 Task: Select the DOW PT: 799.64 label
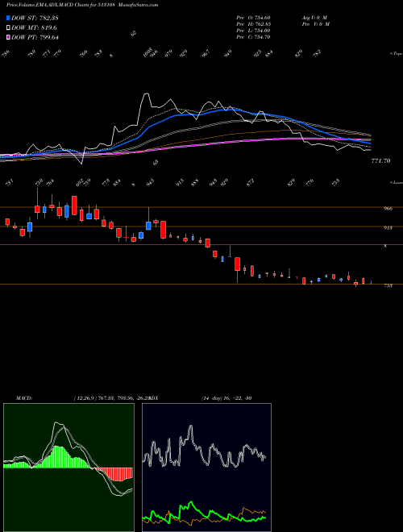click(x=35, y=38)
